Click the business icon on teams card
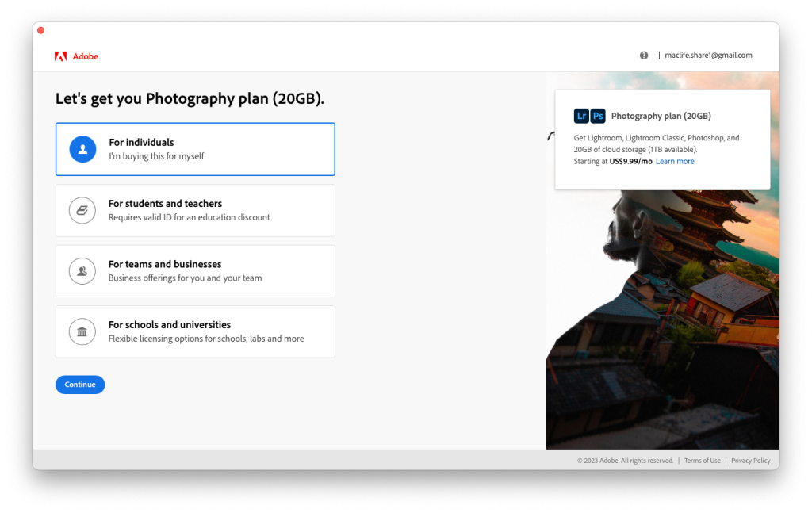 tap(82, 270)
